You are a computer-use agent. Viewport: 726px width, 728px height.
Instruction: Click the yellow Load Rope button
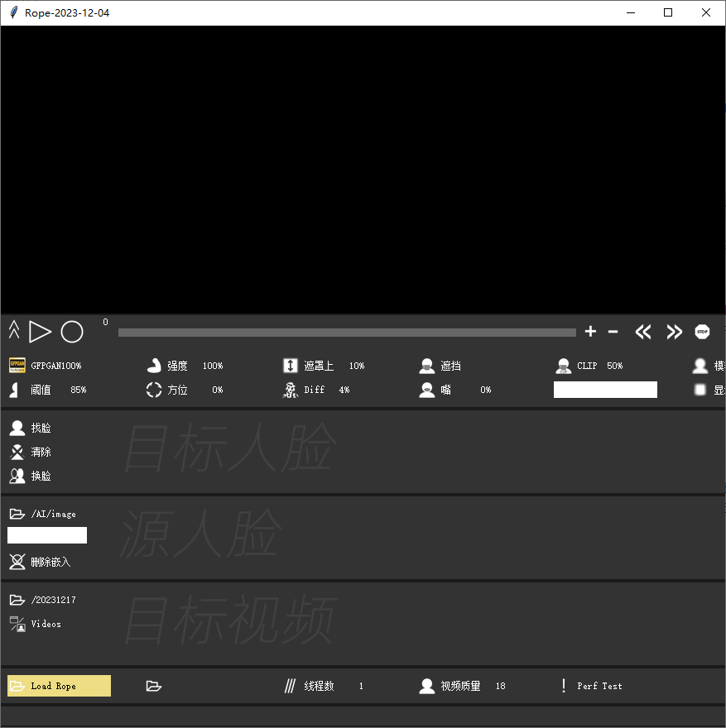[59, 686]
